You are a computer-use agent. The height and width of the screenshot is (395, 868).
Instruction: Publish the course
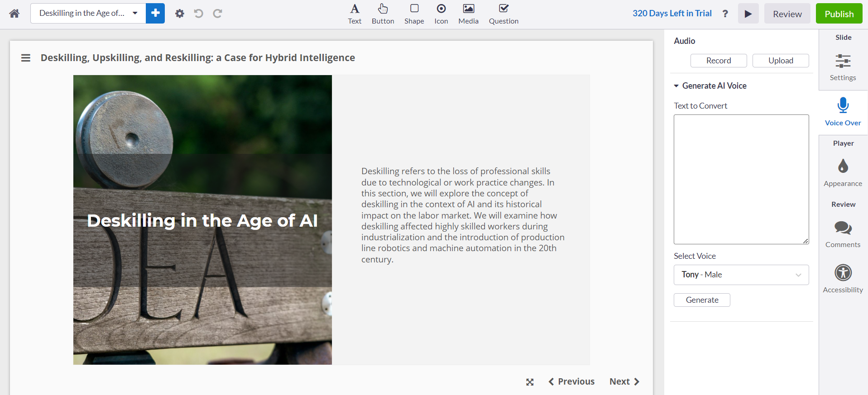(x=839, y=14)
